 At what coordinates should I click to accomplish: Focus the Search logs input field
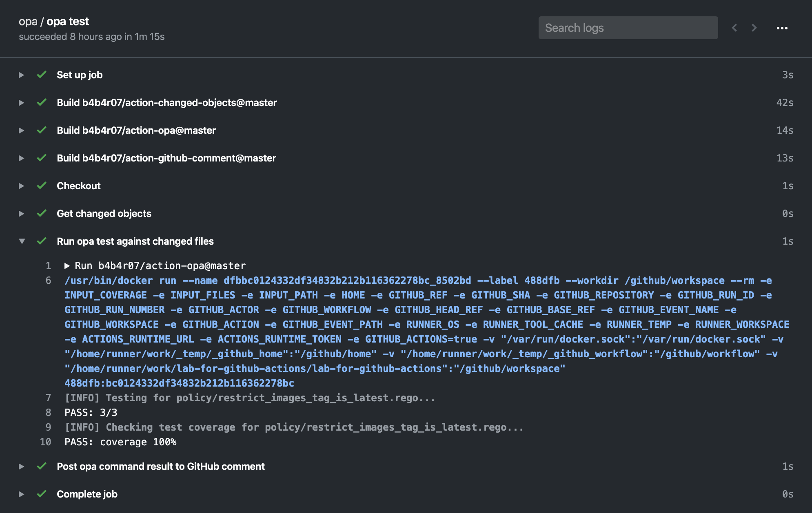[x=628, y=28]
